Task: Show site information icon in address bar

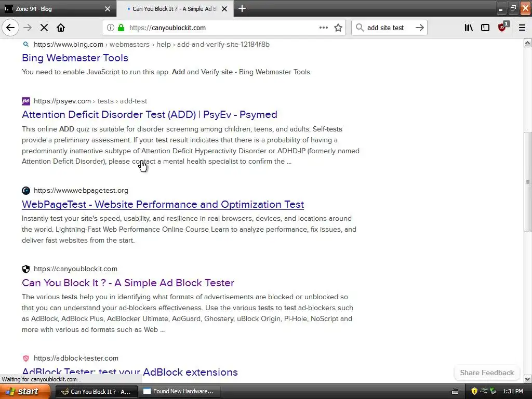Action: click(x=110, y=28)
